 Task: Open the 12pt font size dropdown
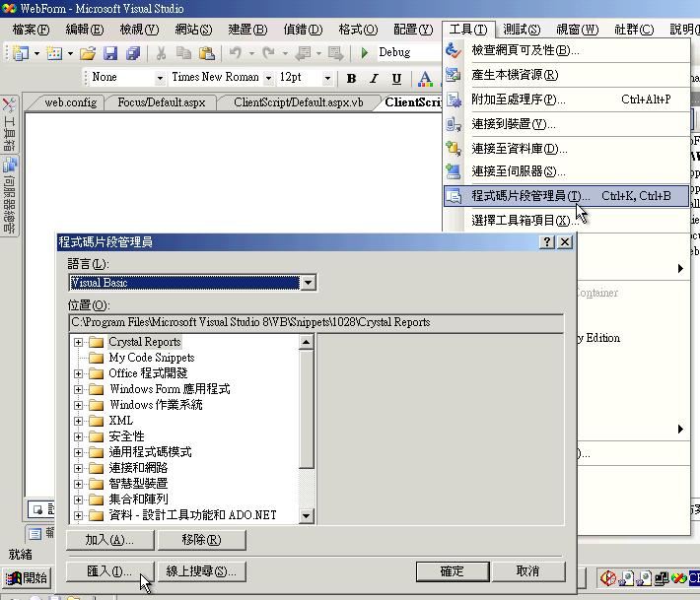coord(327,78)
